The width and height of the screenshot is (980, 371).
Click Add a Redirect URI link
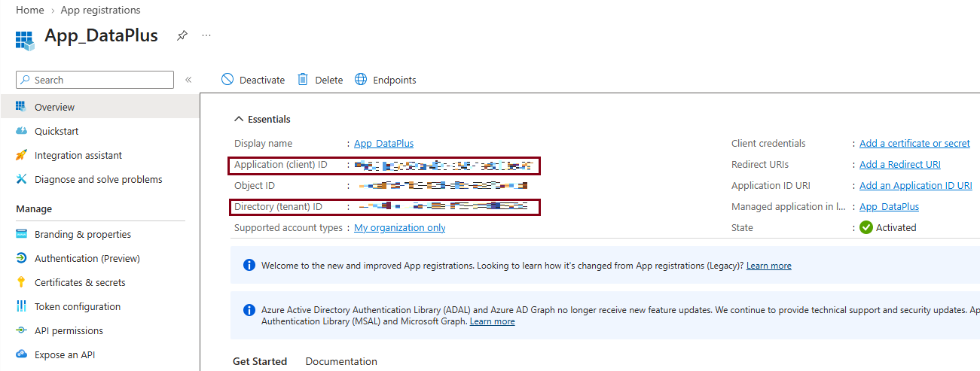pos(900,164)
